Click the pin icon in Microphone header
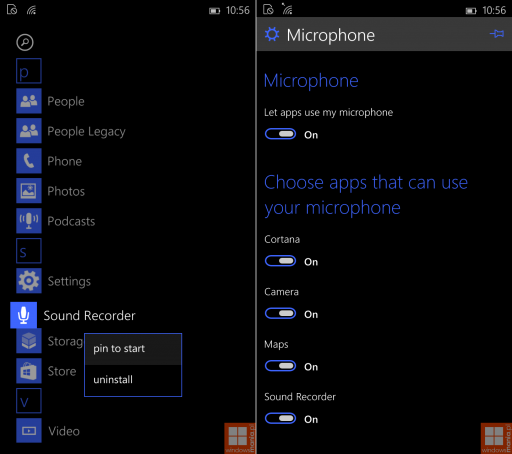 pos(497,34)
